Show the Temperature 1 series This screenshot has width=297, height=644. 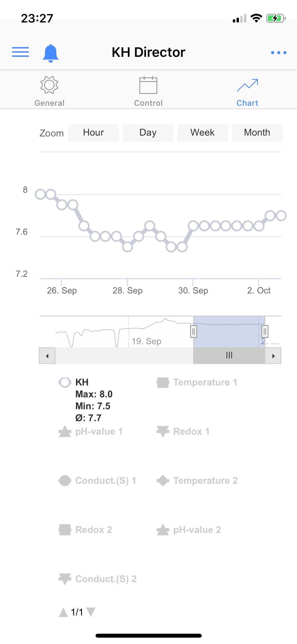pos(205,382)
